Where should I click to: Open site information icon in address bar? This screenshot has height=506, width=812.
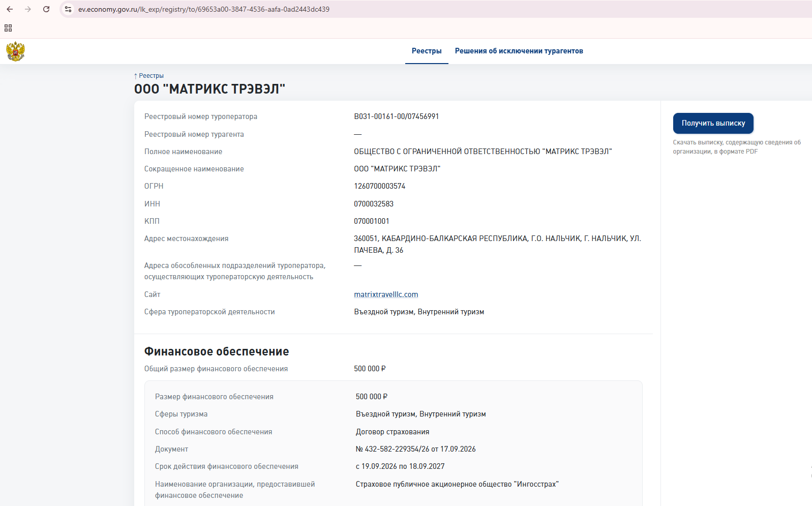[68, 9]
